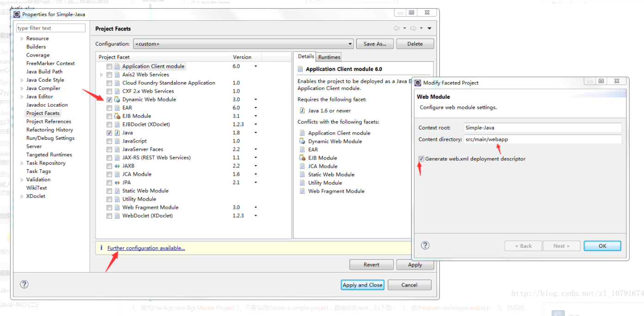
Task: Enable the EAR facet checkbox
Action: tap(109, 107)
